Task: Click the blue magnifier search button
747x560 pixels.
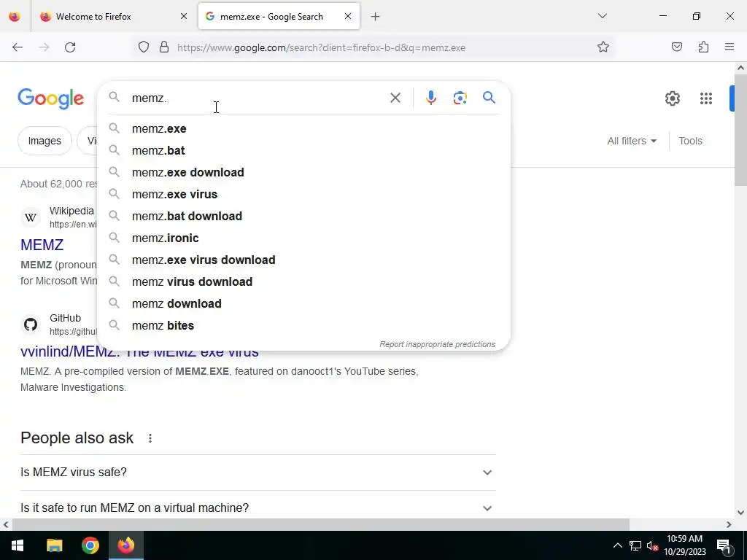Action: click(x=489, y=98)
